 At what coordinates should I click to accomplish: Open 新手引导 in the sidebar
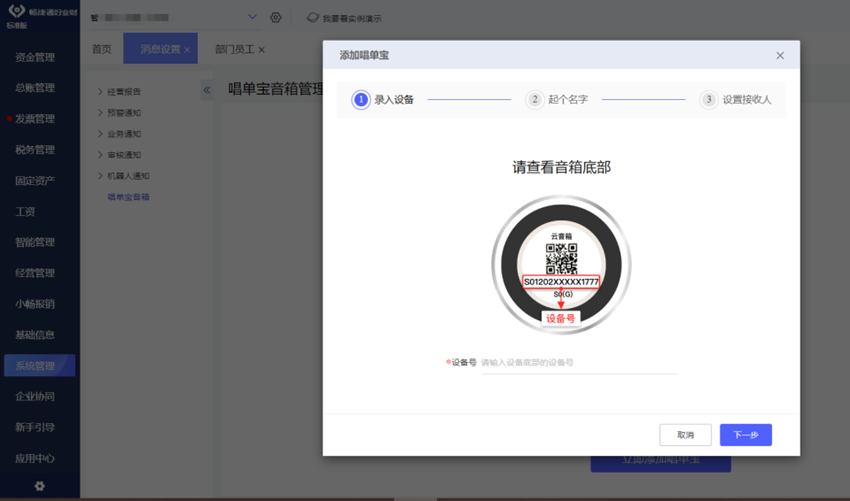click(x=35, y=427)
